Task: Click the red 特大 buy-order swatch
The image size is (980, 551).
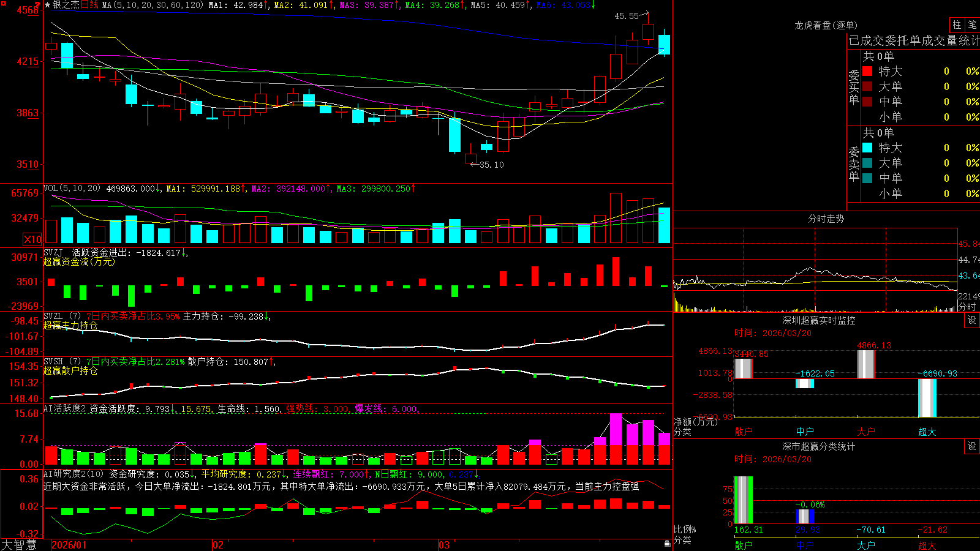Action: click(867, 71)
